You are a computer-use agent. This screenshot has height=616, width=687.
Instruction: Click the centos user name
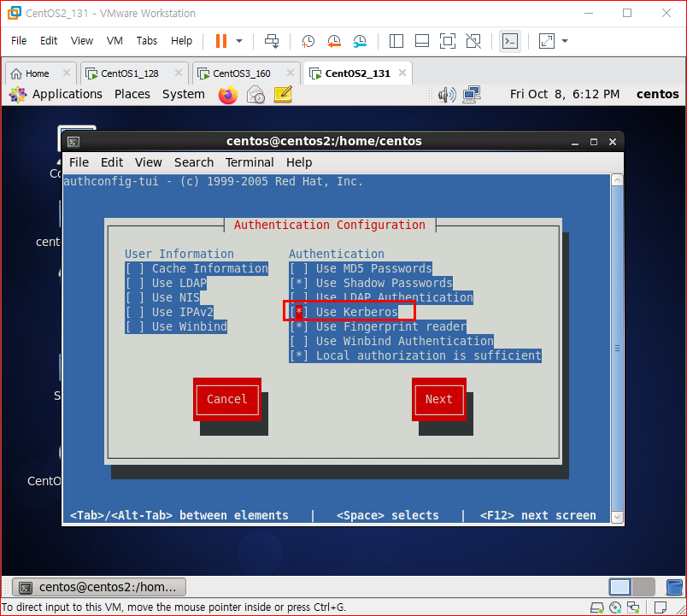pyautogui.click(x=658, y=94)
